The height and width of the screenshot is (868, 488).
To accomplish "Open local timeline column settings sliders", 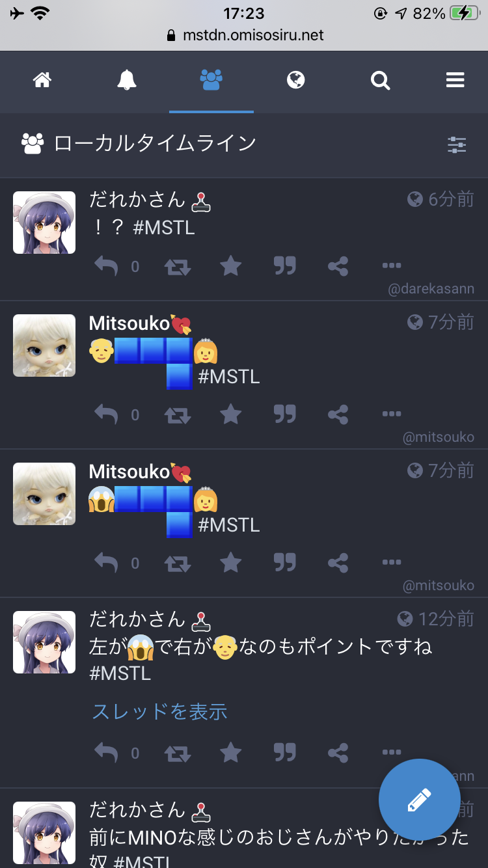I will click(x=457, y=144).
